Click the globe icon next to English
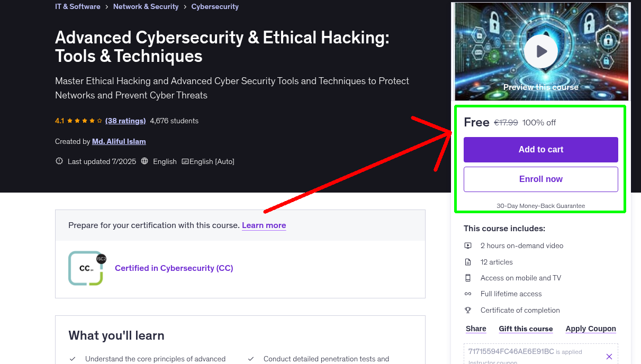This screenshot has height=364, width=641. click(145, 161)
